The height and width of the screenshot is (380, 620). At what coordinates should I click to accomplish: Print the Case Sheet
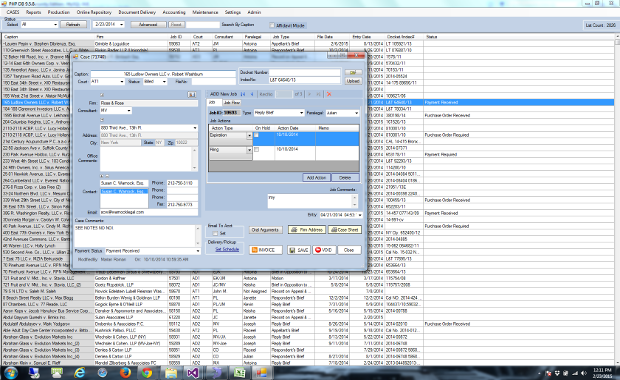(345, 230)
